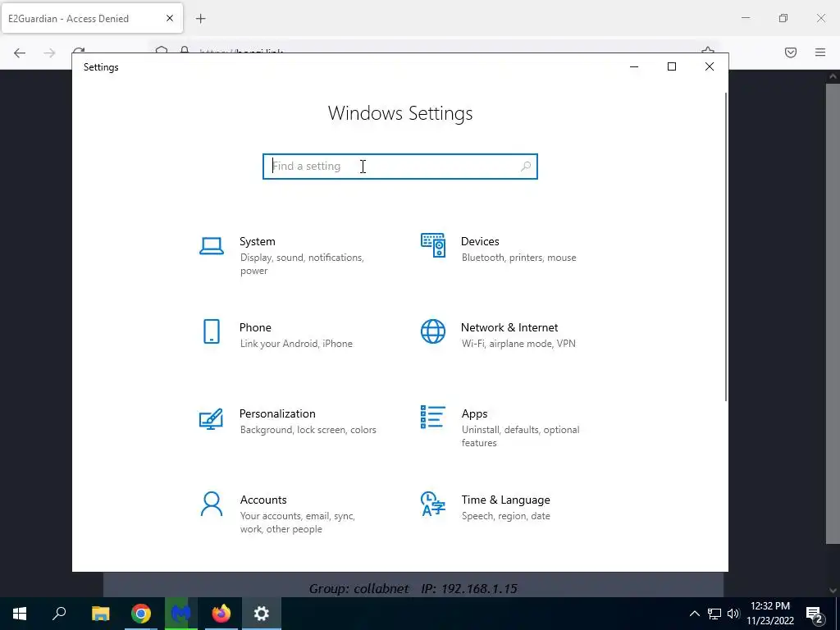Open the volume speaker tray icon

(x=733, y=614)
